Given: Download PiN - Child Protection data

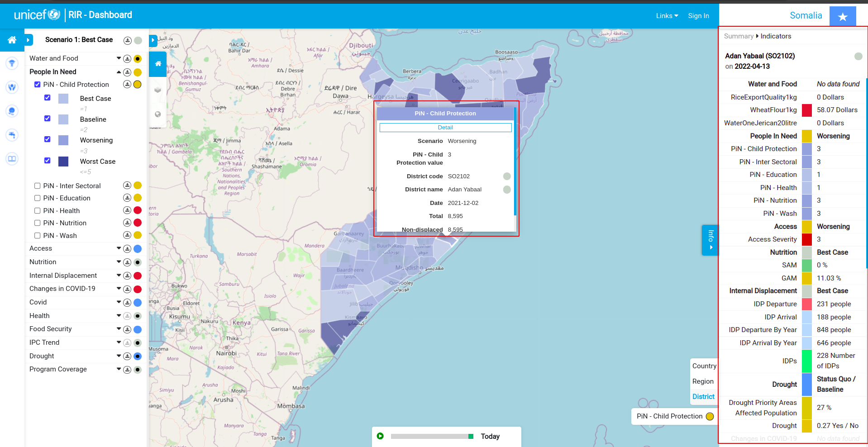Looking at the screenshot, I should click(x=128, y=85).
